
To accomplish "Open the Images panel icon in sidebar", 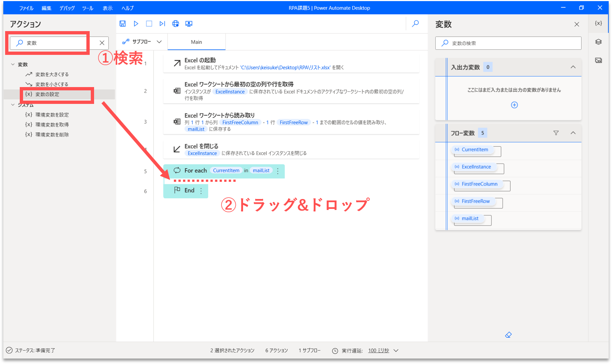I will 598,60.
